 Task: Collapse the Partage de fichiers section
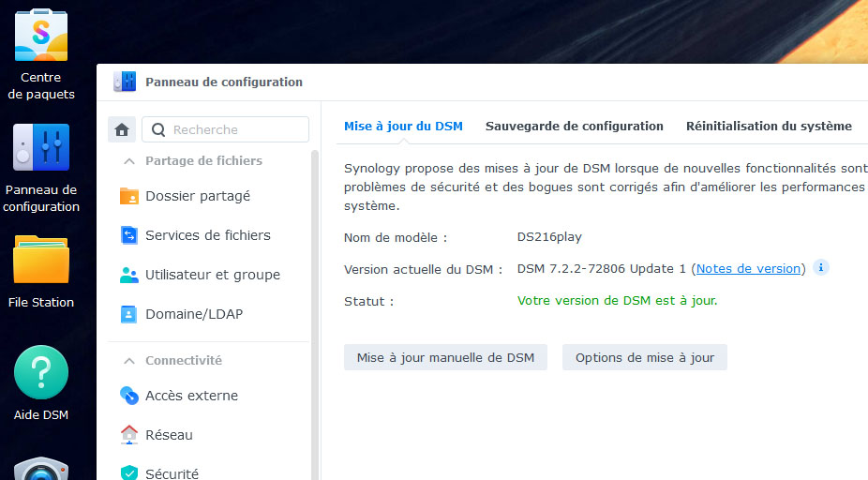coord(128,161)
